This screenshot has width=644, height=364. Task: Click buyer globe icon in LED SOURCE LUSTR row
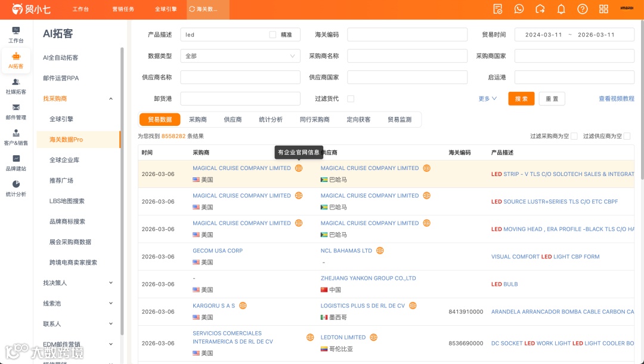(x=299, y=196)
